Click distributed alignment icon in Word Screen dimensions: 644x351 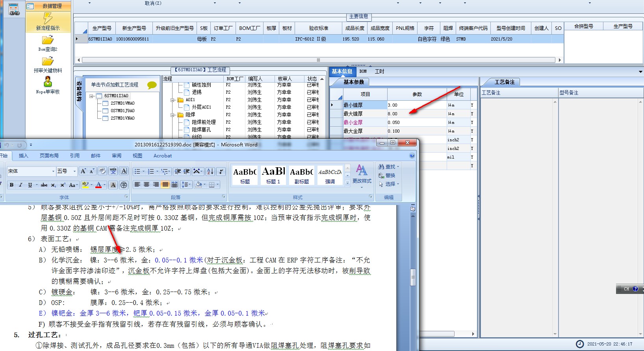coord(175,185)
